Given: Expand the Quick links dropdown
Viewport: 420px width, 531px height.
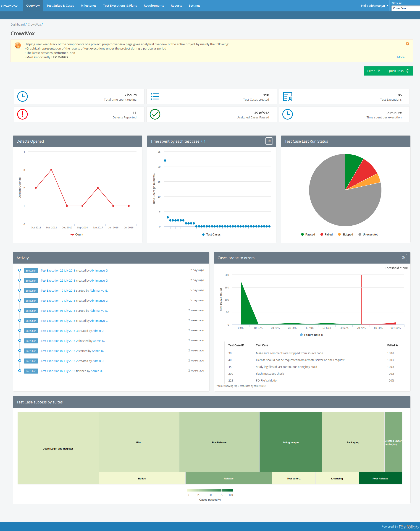Looking at the screenshot, I should point(398,71).
